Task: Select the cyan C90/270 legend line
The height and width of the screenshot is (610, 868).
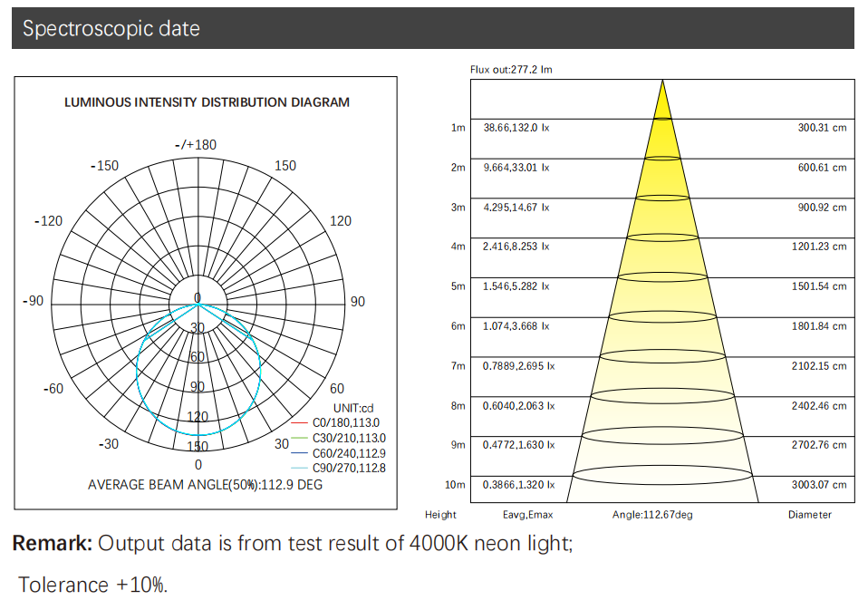Action: [x=300, y=469]
